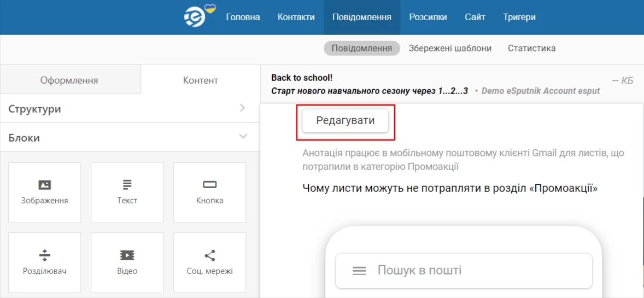Click the Back to school! subject text

(302, 78)
